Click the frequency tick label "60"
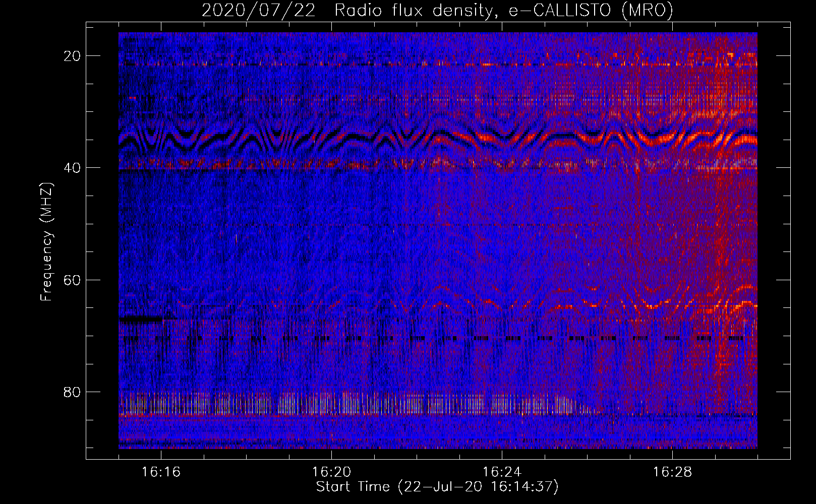The height and width of the screenshot is (504, 816). [73, 280]
